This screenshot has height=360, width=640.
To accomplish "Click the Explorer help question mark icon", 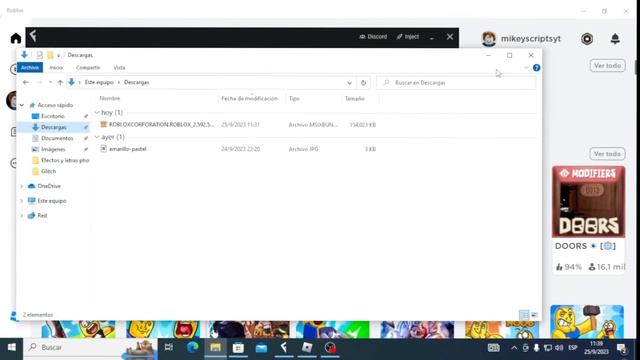I will pos(536,68).
